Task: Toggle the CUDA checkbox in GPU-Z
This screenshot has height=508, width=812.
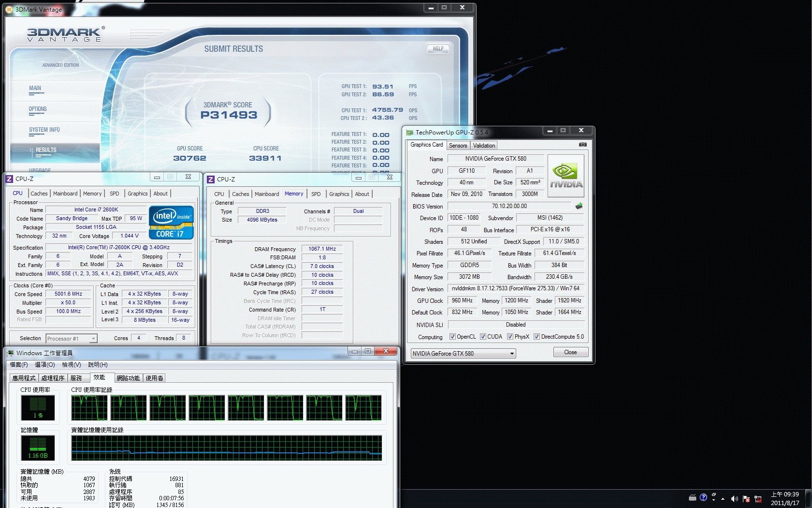Action: click(483, 337)
